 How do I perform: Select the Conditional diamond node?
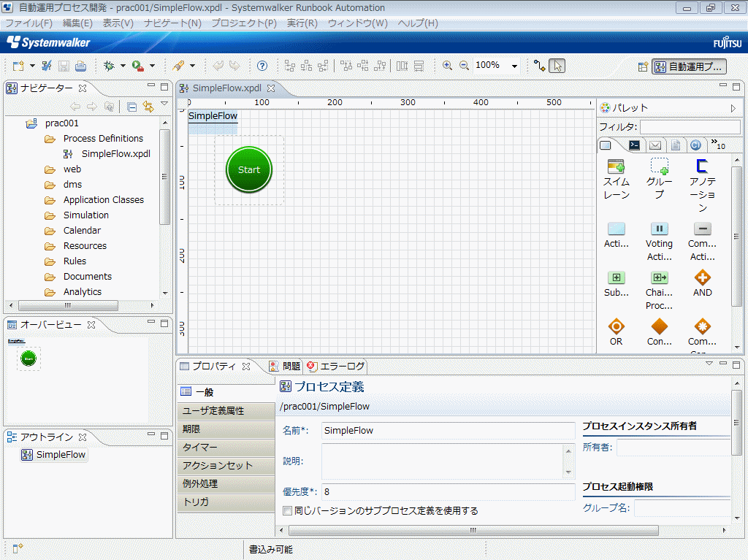[x=660, y=332]
